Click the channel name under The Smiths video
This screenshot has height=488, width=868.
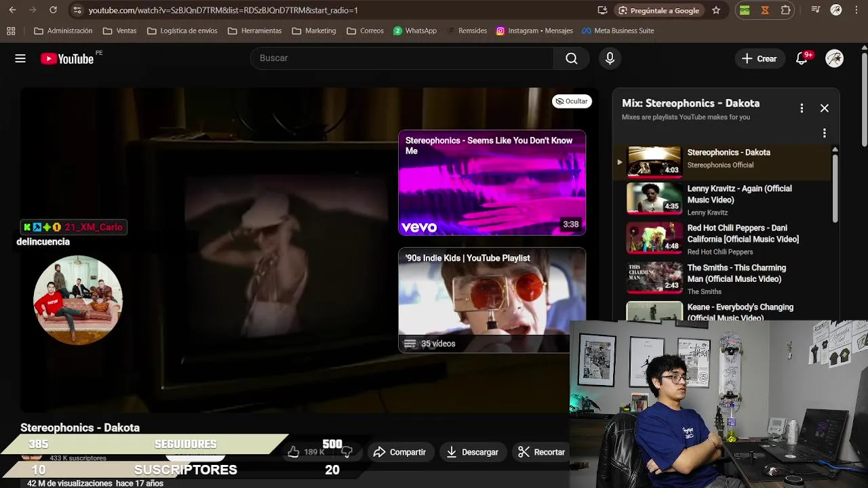click(x=705, y=291)
